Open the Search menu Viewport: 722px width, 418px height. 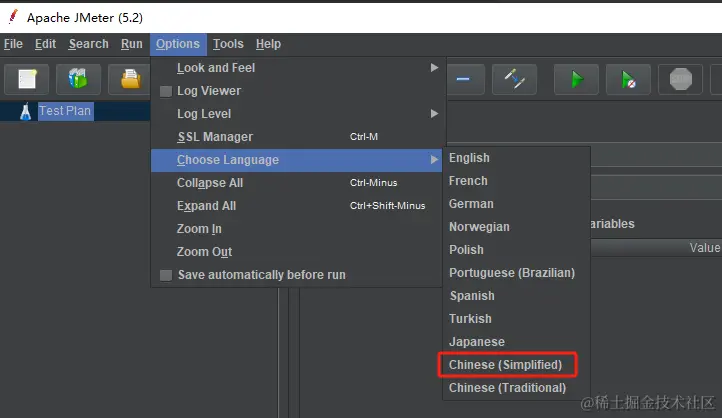pyautogui.click(x=88, y=44)
